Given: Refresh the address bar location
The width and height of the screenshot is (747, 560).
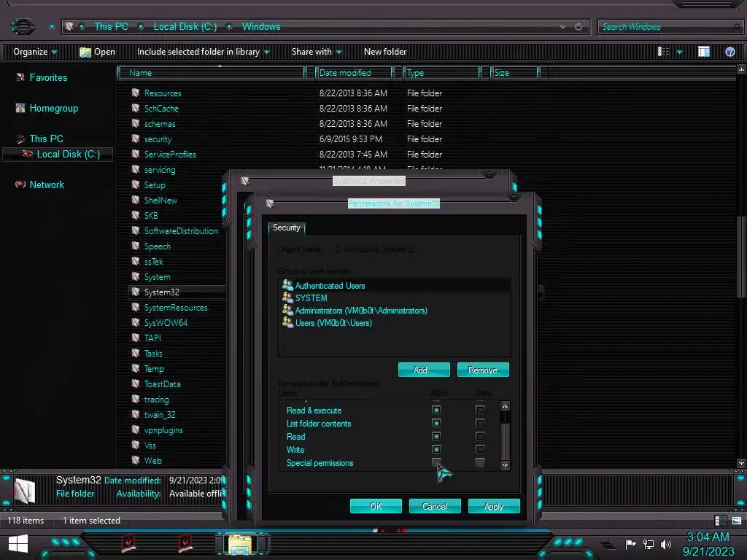Looking at the screenshot, I should pyautogui.click(x=578, y=27).
